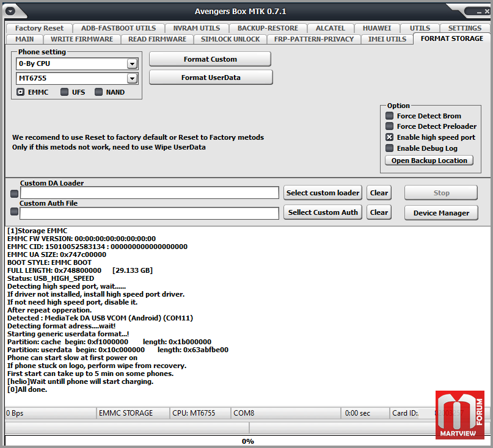Tick the Custom DA Loader checkbox
Viewport: 493px width, 448px height.
point(14,193)
